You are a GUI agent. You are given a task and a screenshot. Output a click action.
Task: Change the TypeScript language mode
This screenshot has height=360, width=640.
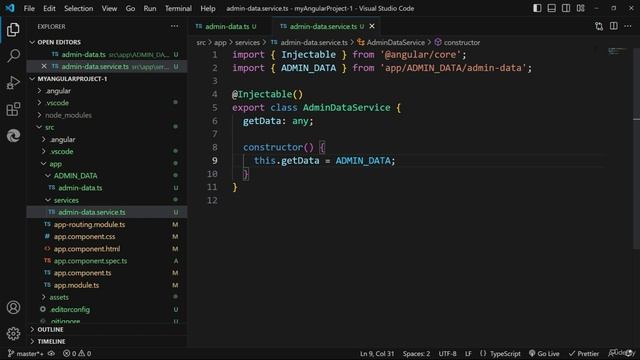click(505, 353)
